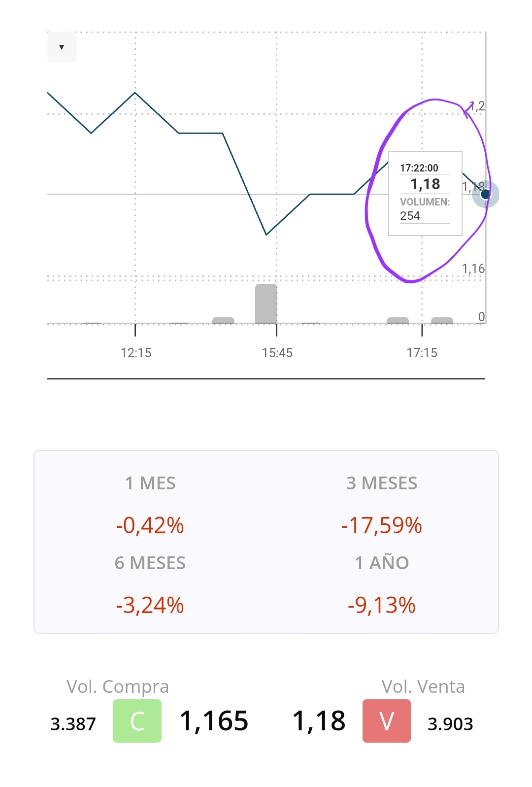Viewport: 532px width, 787px height.
Task: Click the current price dot on chart line
Action: pos(485,194)
